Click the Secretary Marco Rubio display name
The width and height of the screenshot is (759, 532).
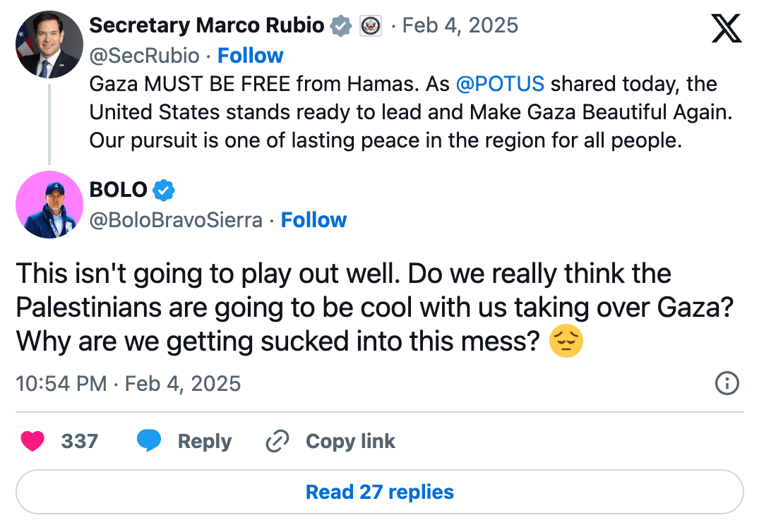click(x=207, y=26)
